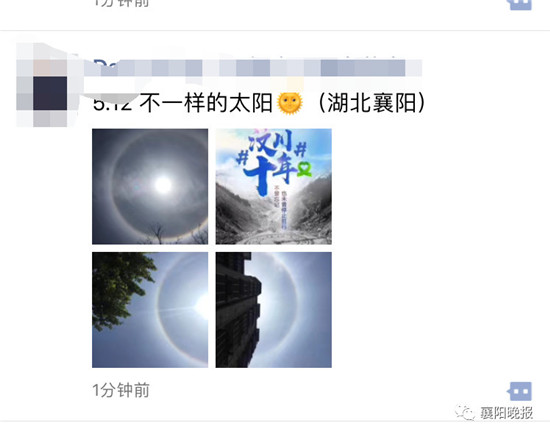The image size is (550, 436).
Task: Tap the dark building in fourth photo
Action: (239, 310)
